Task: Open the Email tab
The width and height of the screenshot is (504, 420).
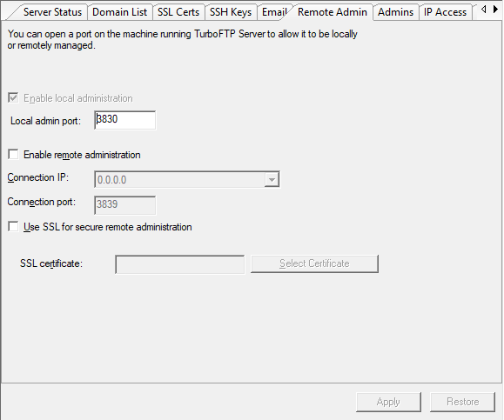Action: (274, 12)
